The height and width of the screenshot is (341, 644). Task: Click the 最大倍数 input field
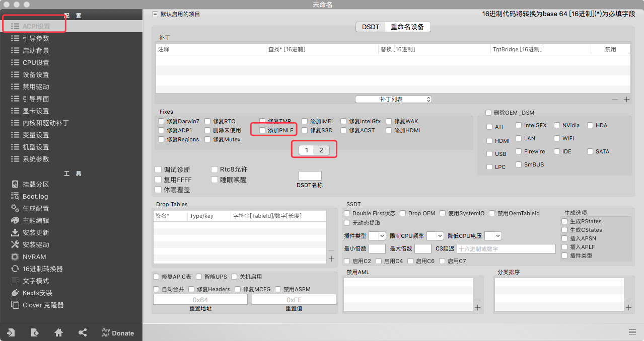[x=423, y=248]
